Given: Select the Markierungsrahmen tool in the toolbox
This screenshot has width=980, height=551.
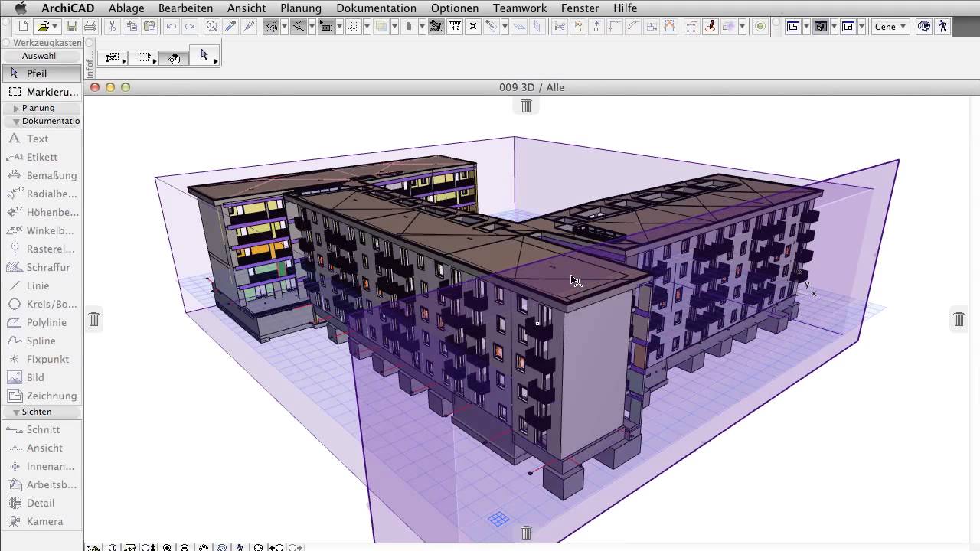Looking at the screenshot, I should [41, 92].
